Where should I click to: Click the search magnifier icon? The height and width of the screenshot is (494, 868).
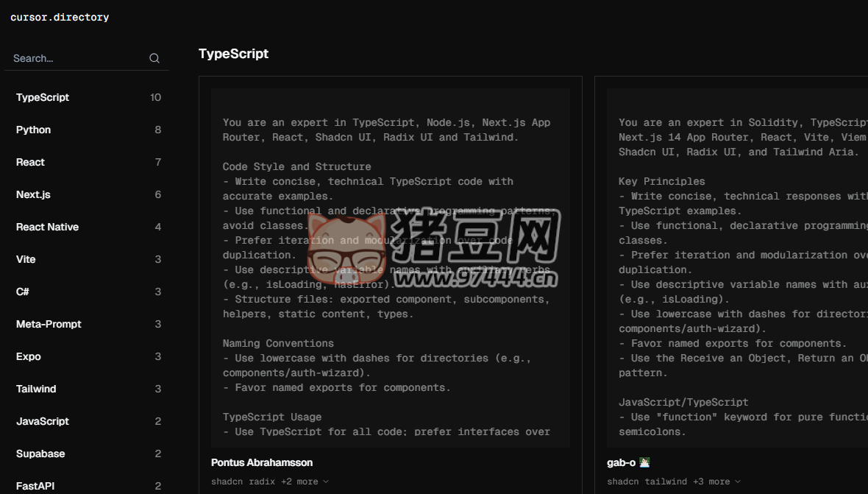(154, 58)
